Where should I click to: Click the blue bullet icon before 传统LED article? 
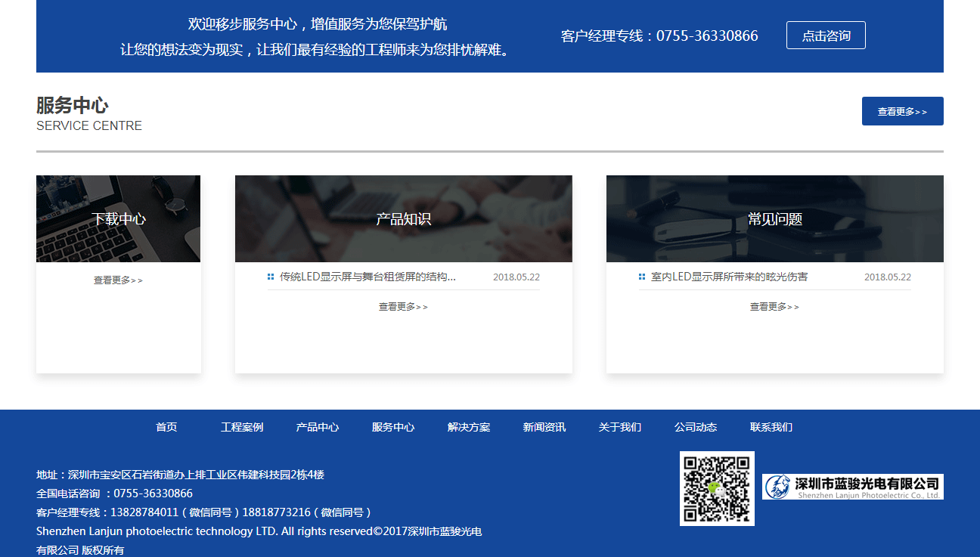[271, 277]
